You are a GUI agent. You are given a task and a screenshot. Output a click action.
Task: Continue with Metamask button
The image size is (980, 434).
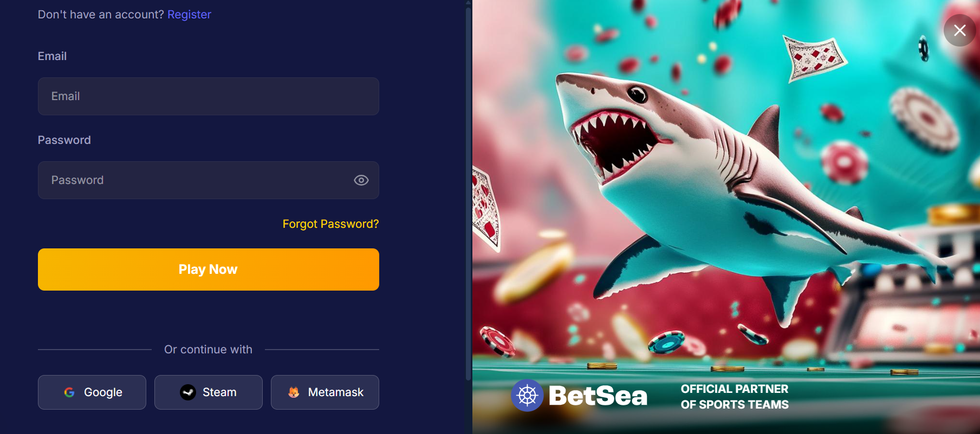pyautogui.click(x=325, y=392)
